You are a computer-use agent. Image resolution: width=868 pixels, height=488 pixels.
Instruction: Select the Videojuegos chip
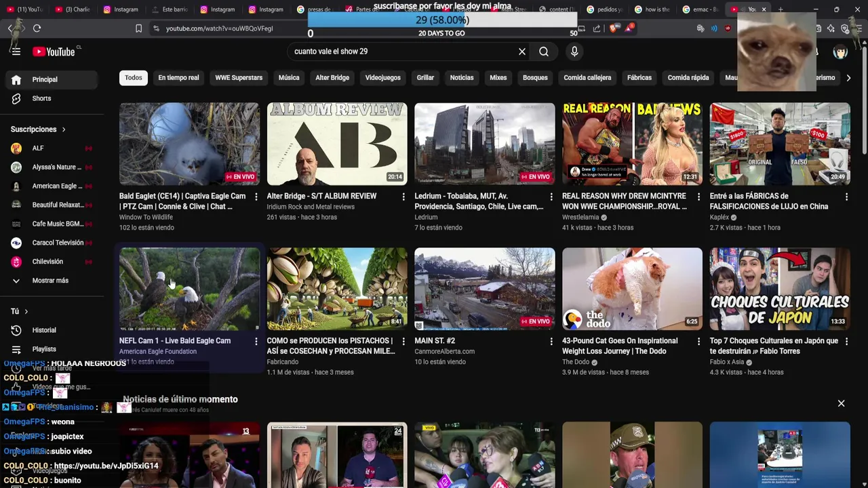click(382, 78)
